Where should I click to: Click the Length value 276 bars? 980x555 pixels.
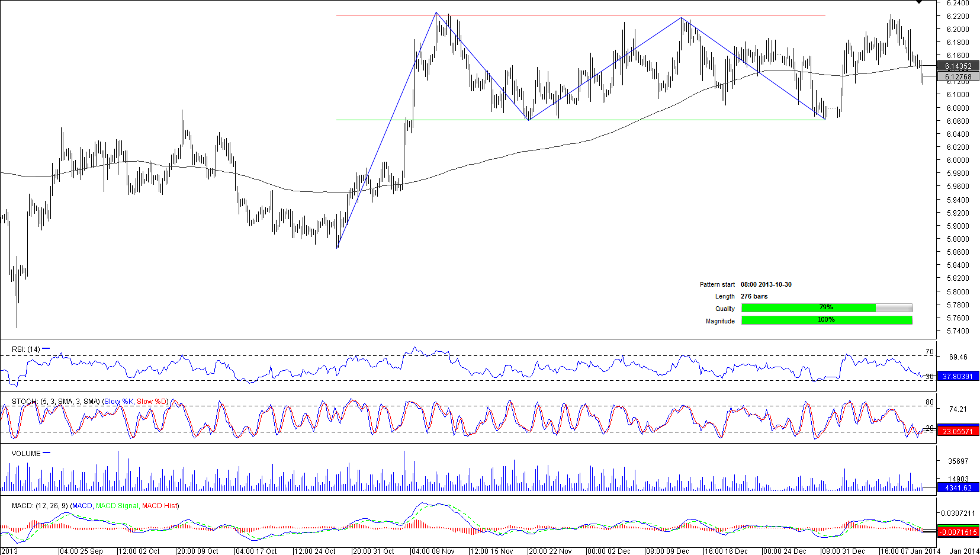pos(754,296)
